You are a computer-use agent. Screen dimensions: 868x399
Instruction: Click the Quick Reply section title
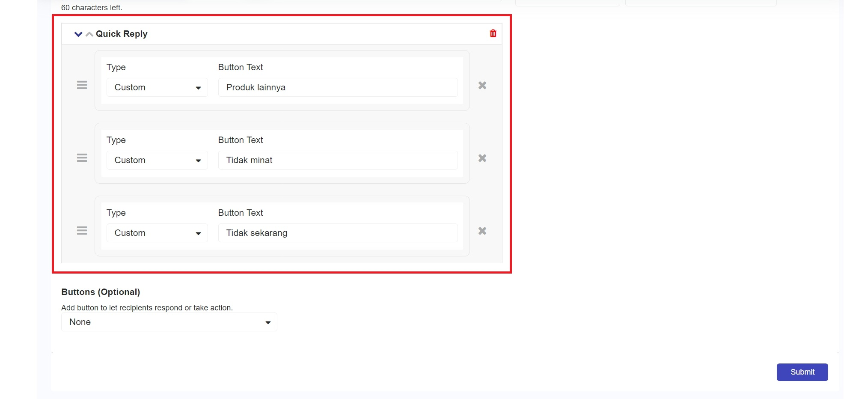[x=122, y=34]
